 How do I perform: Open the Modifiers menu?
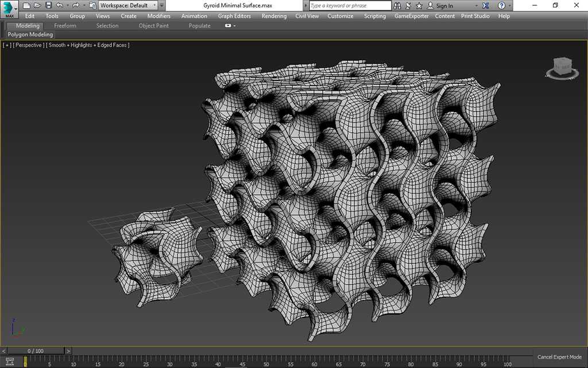pos(158,16)
